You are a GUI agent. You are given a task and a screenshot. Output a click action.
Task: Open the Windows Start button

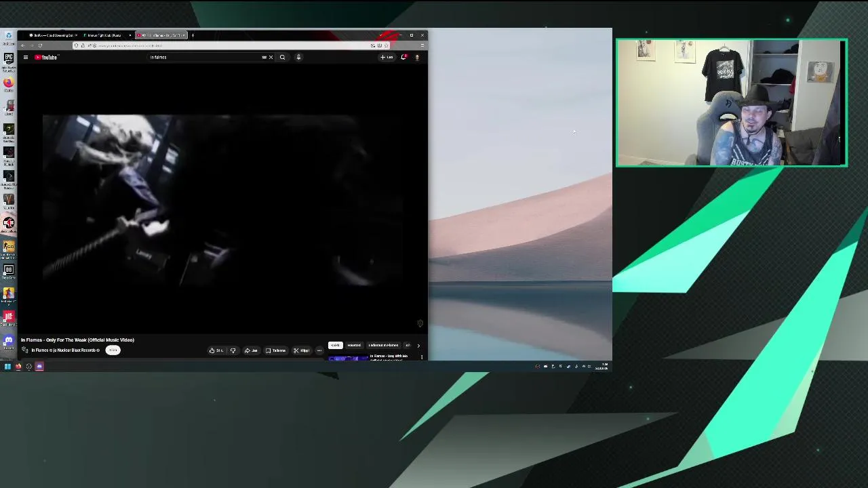tap(7, 367)
